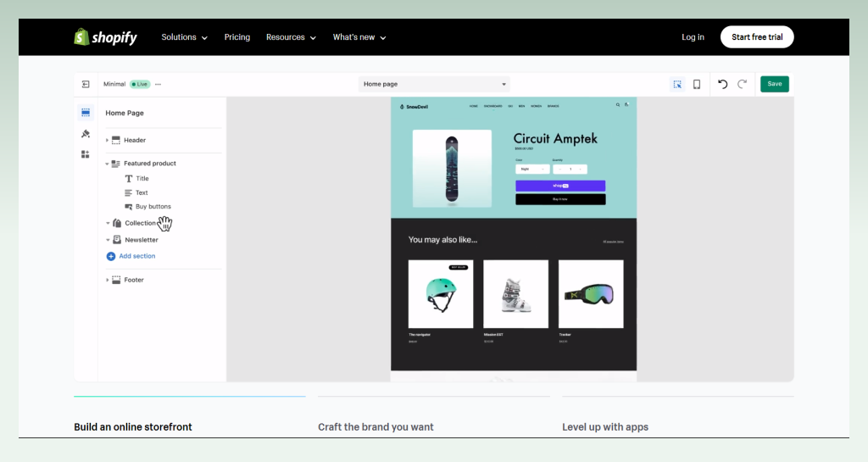This screenshot has height=462, width=868.
Task: Click the blue plus Add section icon
Action: [x=111, y=256]
